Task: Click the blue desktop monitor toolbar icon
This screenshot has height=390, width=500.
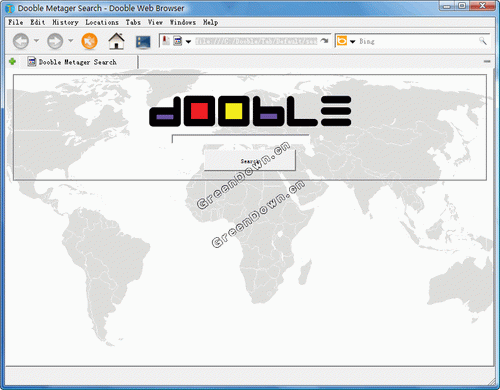Action: pyautogui.click(x=143, y=42)
